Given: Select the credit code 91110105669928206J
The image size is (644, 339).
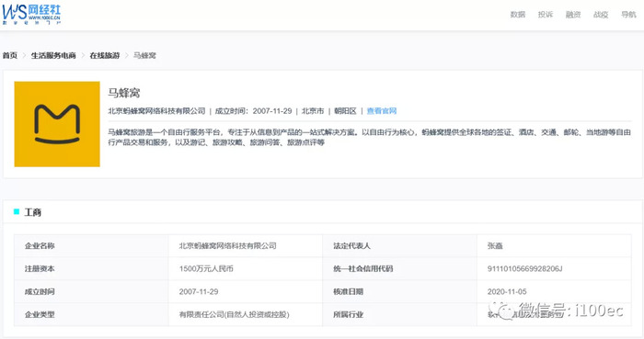Looking at the screenshot, I should coord(524,269).
